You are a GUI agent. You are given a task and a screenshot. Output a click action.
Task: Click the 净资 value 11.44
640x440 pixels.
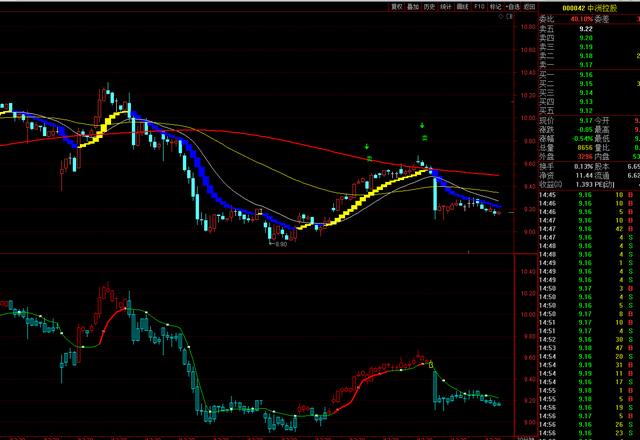pos(584,176)
